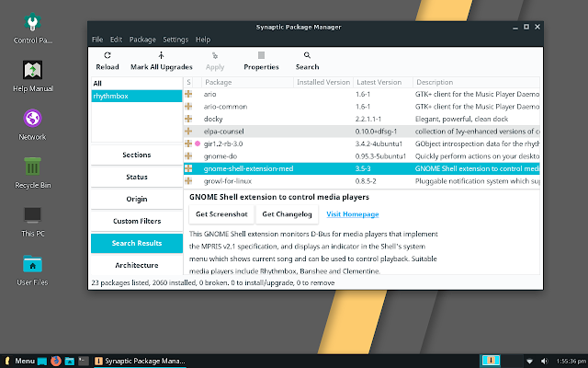
Task: Open file manager from the taskbar
Action: pos(70,362)
